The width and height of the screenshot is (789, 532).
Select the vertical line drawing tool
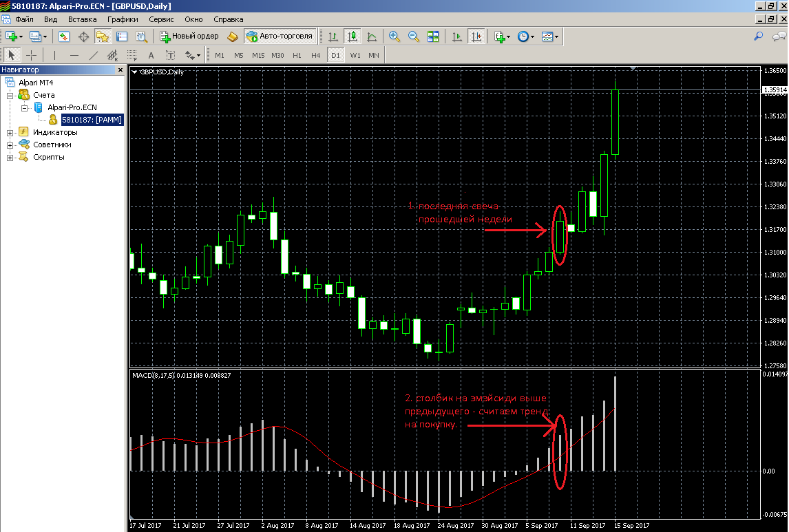tap(54, 55)
